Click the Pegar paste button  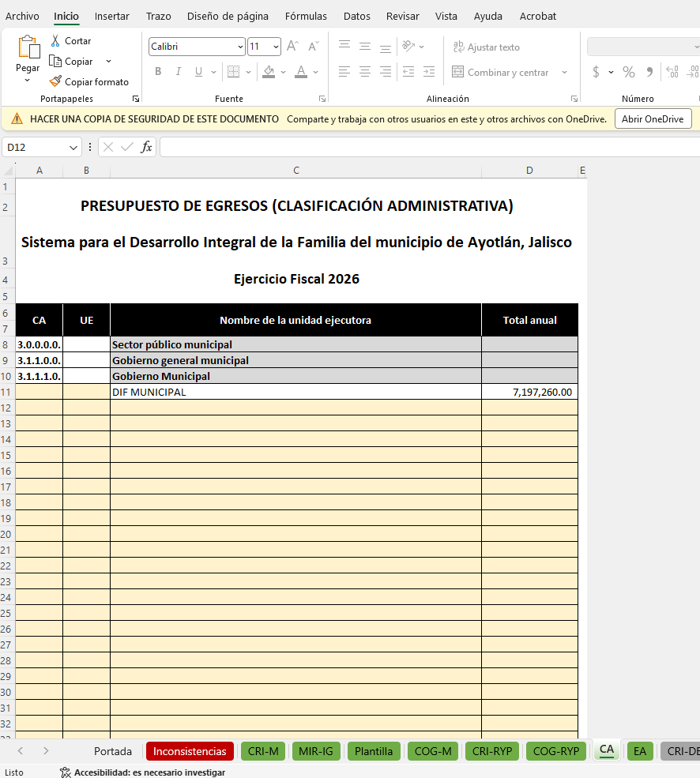tap(28, 55)
